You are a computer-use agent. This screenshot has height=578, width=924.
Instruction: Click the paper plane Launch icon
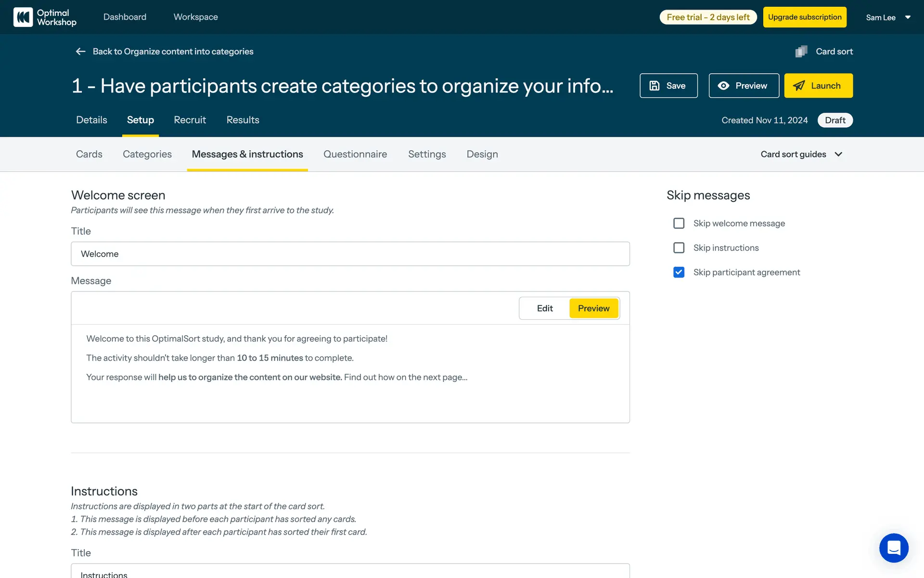coord(799,86)
